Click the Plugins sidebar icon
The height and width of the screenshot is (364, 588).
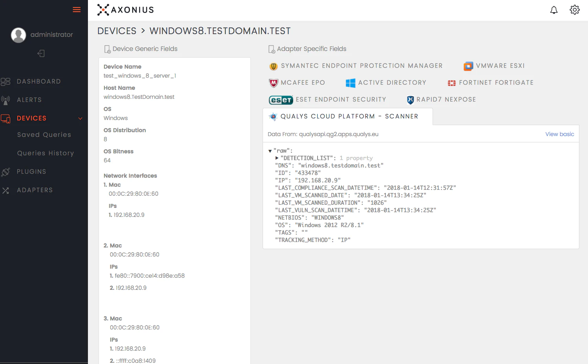coord(5,172)
